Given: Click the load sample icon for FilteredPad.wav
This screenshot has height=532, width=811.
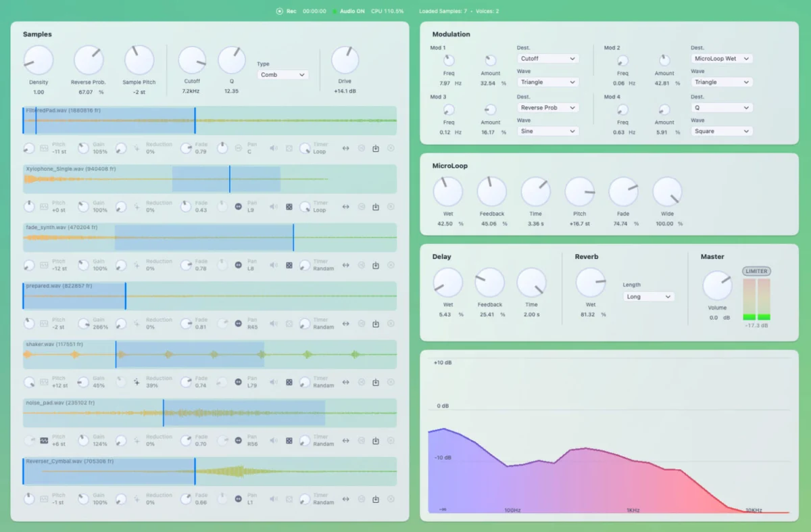Looking at the screenshot, I should [376, 148].
